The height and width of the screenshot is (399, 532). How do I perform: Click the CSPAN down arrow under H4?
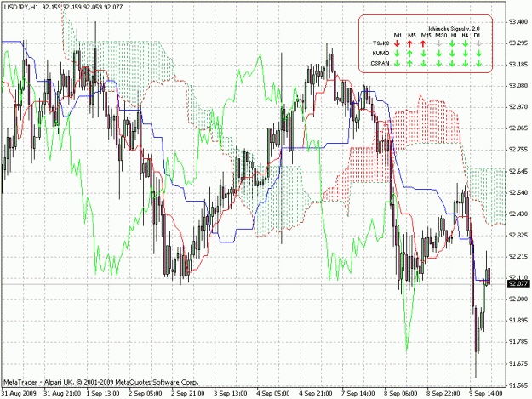pos(466,64)
